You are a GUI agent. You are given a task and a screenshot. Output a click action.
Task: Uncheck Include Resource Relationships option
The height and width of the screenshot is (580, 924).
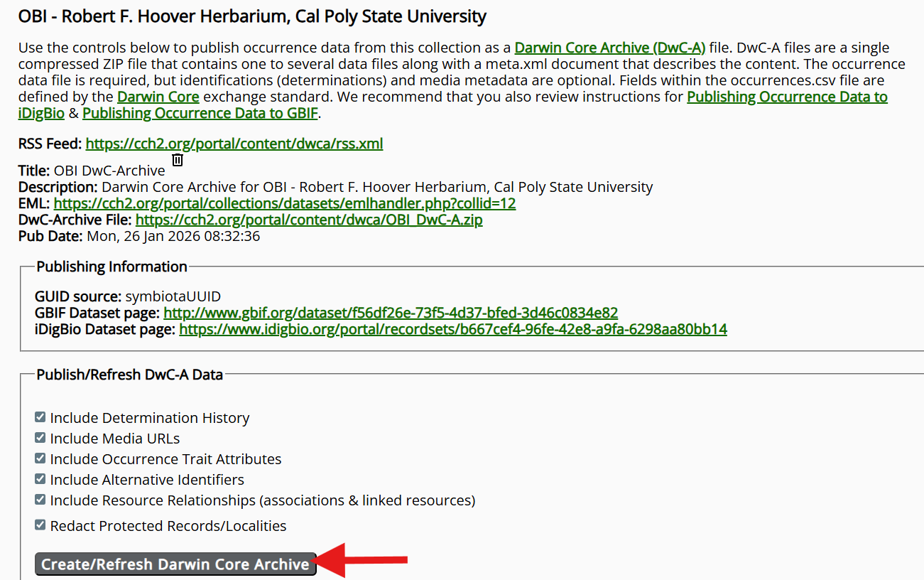[40, 499]
